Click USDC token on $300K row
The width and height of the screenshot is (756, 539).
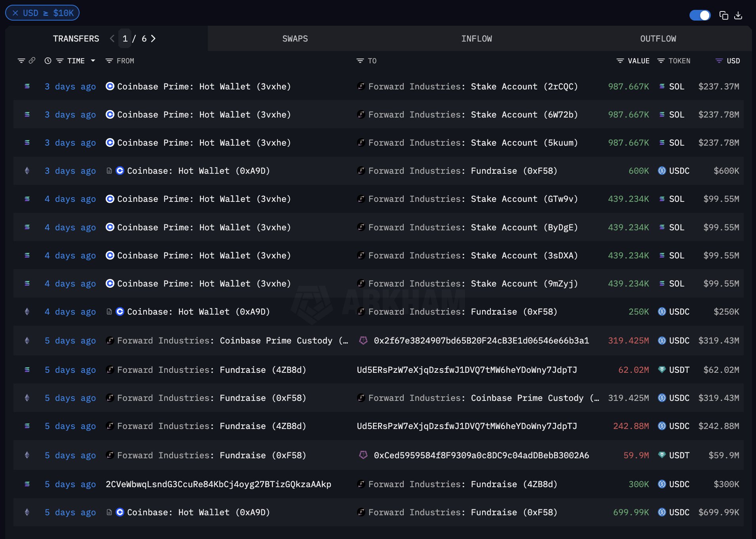[x=674, y=484]
